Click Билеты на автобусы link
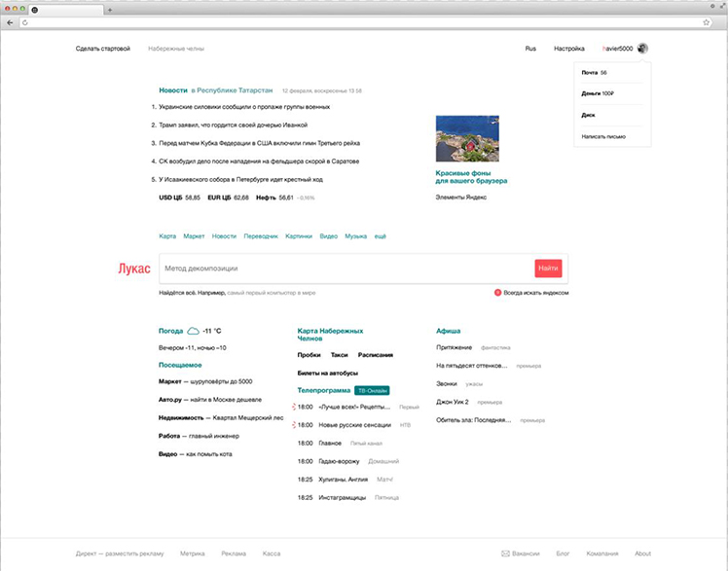The width and height of the screenshot is (728, 571). tap(328, 373)
